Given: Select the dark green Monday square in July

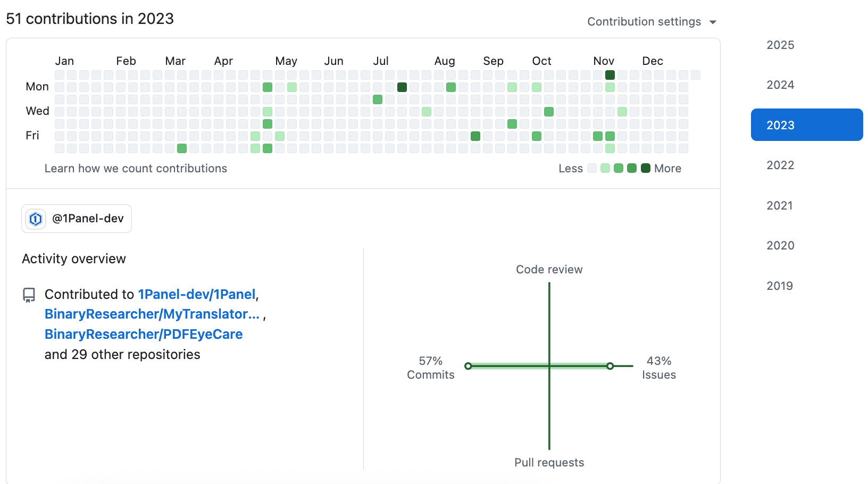Looking at the screenshot, I should (x=402, y=87).
